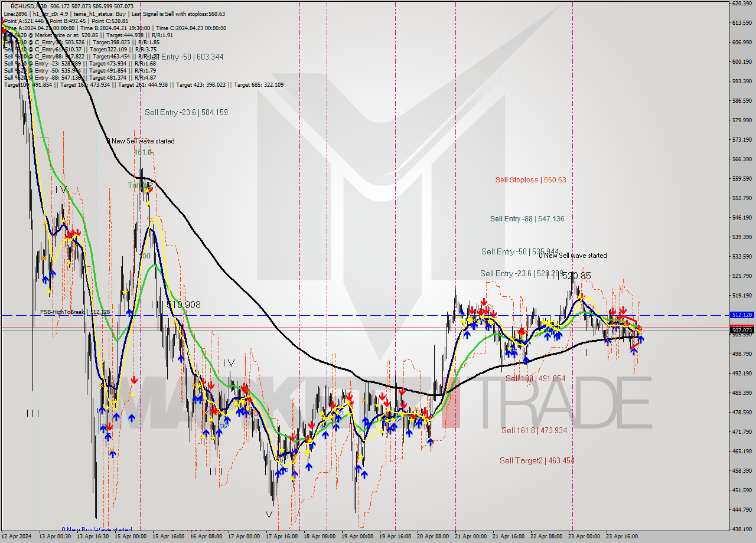Click '17 Apr 00:00' on the time axis
The width and height of the screenshot is (756, 543).
[244, 537]
